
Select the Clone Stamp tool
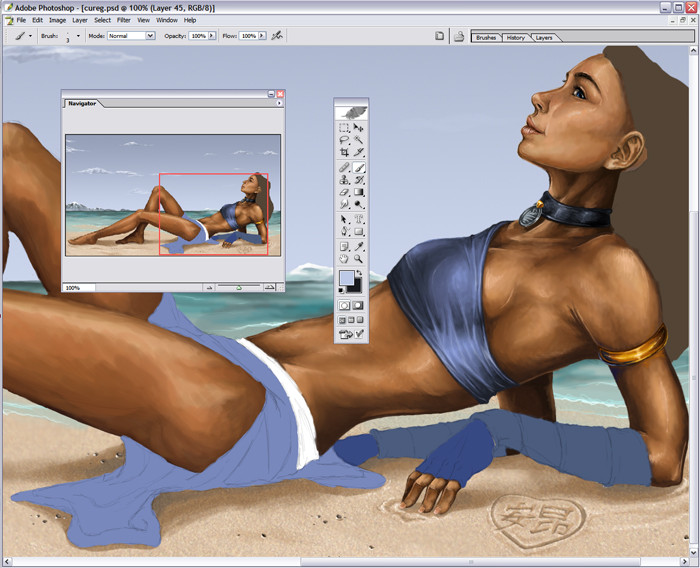344,180
